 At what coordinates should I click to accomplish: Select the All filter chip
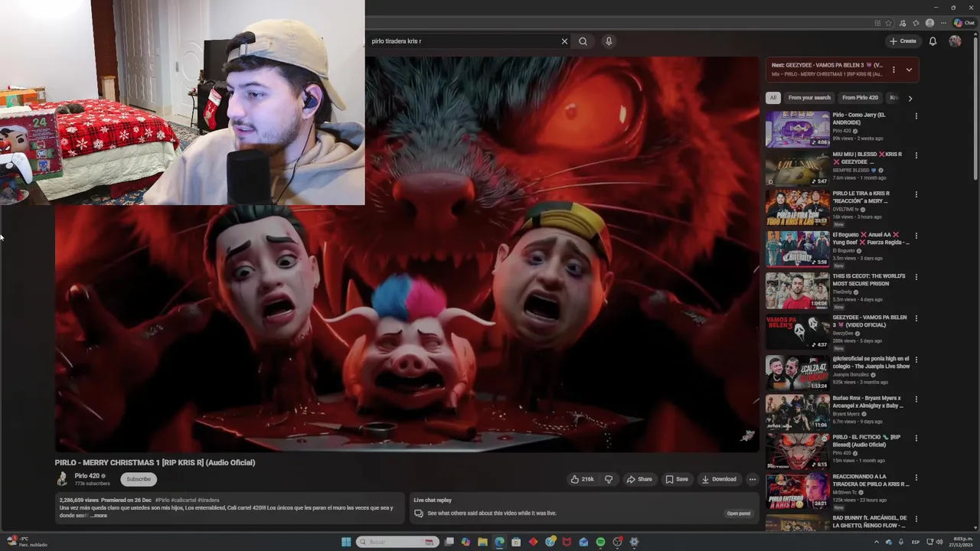tap(773, 98)
